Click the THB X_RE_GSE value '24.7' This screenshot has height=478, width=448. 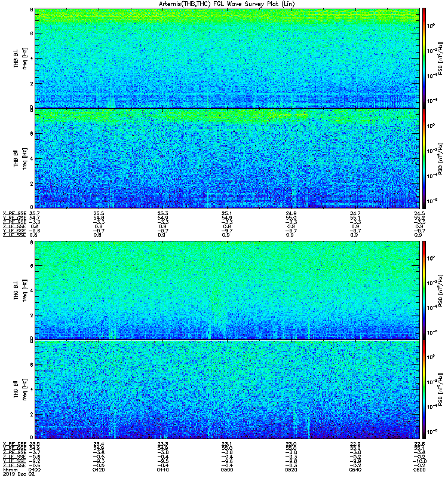click(355, 214)
